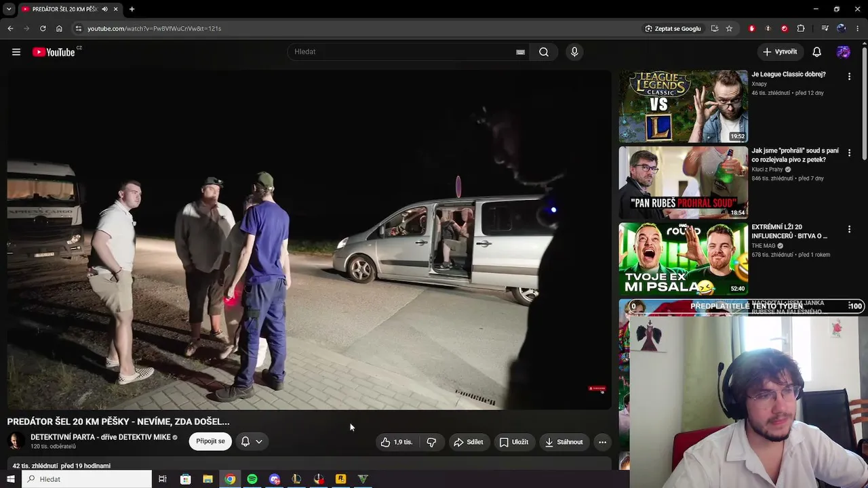The width and height of the screenshot is (868, 488).
Task: Click the Stáhnout download button
Action: 564,442
